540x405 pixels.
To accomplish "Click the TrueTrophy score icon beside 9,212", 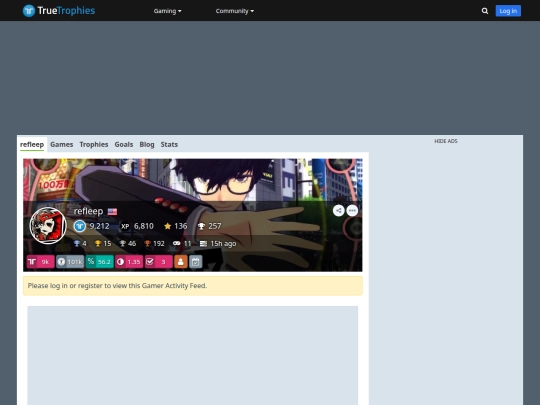I will 80,226.
